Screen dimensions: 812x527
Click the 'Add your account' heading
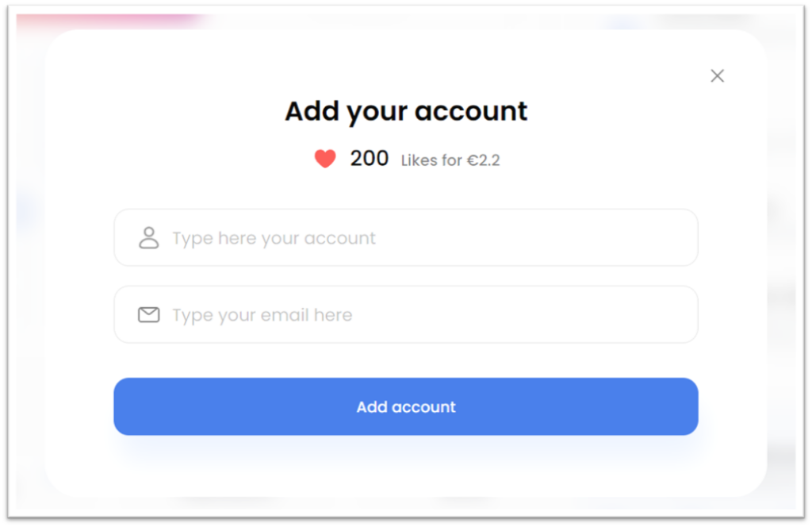[x=406, y=111]
